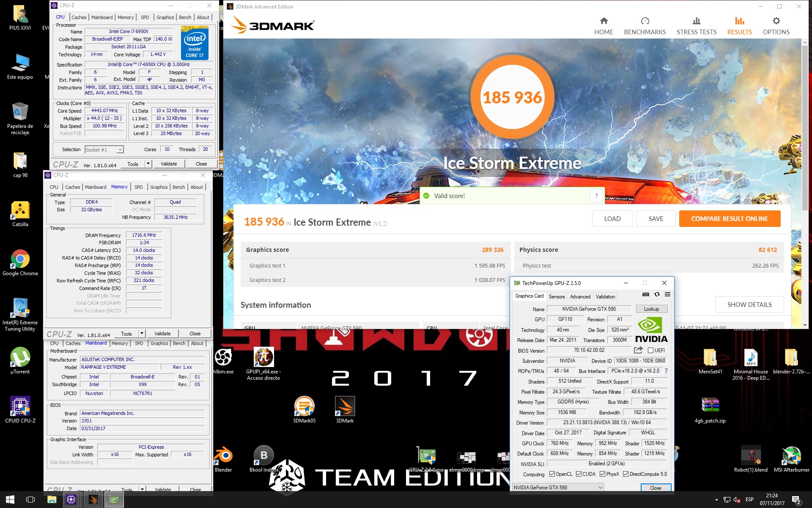Open the Benchmarks section in 3DMark
Image resolution: width=812 pixels, height=508 pixels.
click(645, 26)
